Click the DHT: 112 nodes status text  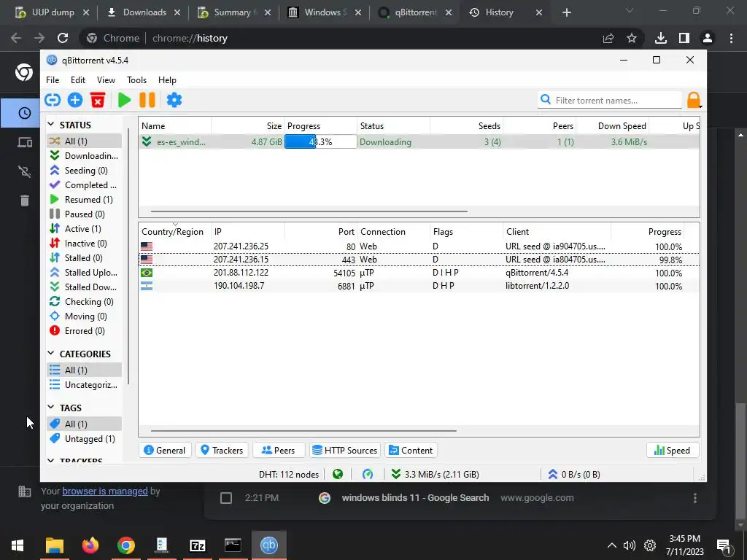[289, 474]
